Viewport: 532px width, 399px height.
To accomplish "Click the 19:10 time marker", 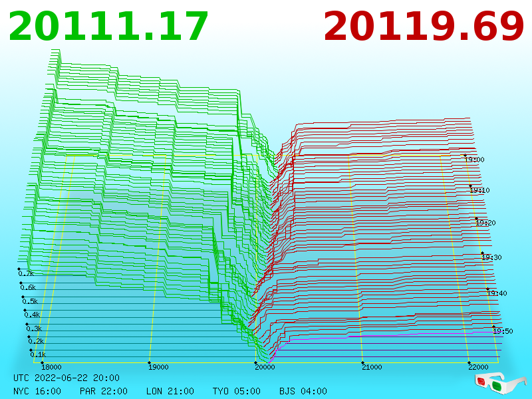I will tap(479, 190).
